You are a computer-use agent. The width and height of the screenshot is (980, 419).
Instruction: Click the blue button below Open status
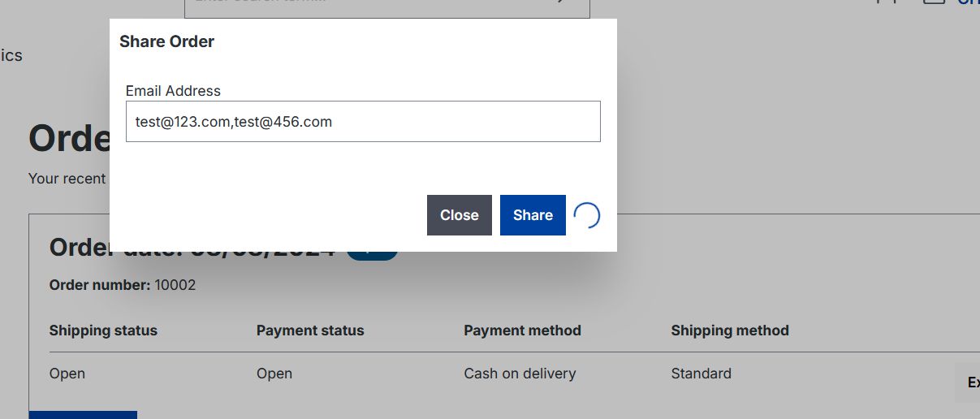pyautogui.click(x=83, y=414)
